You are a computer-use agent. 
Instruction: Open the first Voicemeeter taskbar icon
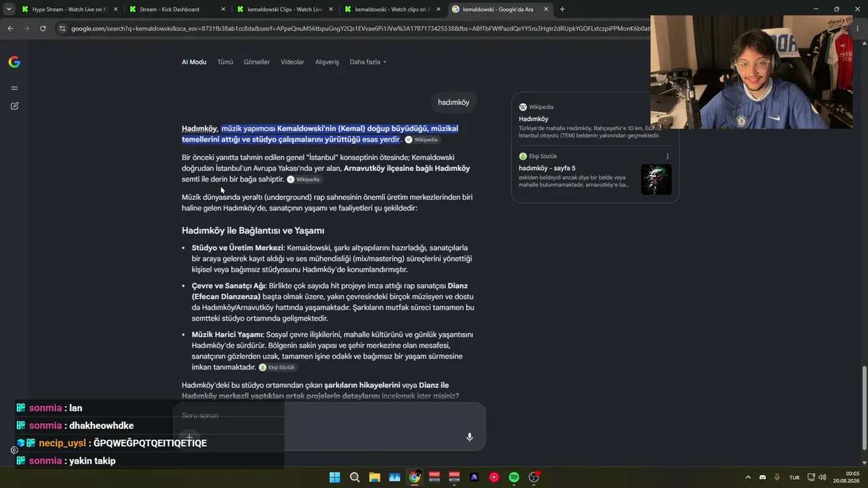[435, 477]
